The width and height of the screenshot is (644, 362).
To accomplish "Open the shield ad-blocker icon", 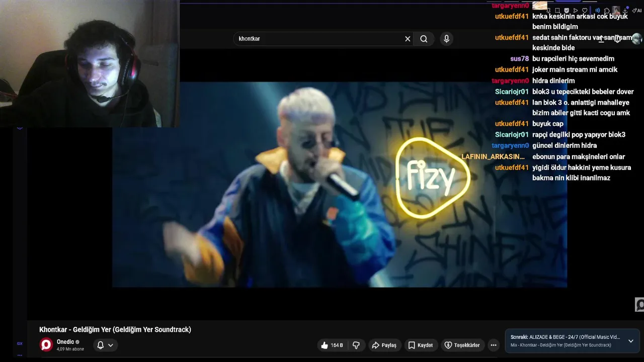I will pos(567,11).
